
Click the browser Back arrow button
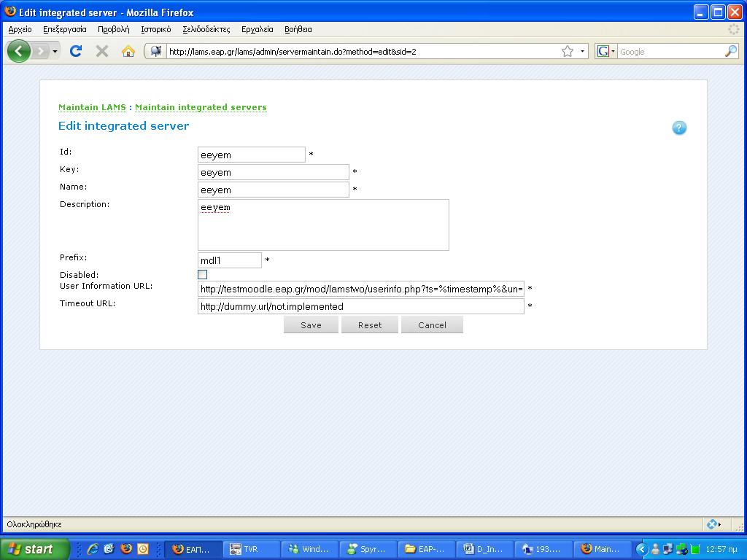point(18,51)
